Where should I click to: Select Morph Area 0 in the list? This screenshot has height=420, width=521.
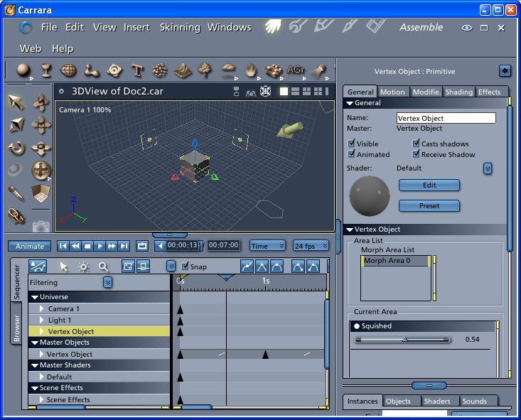click(x=395, y=261)
